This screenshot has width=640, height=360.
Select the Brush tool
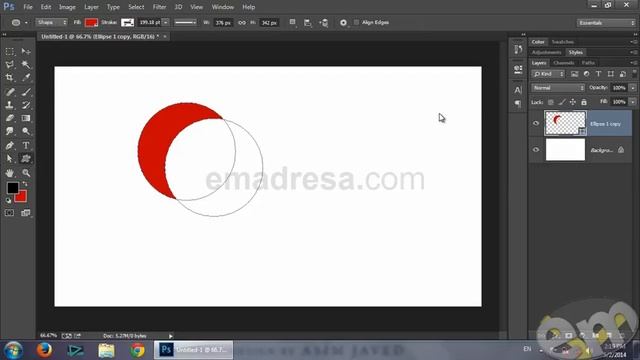[26, 92]
